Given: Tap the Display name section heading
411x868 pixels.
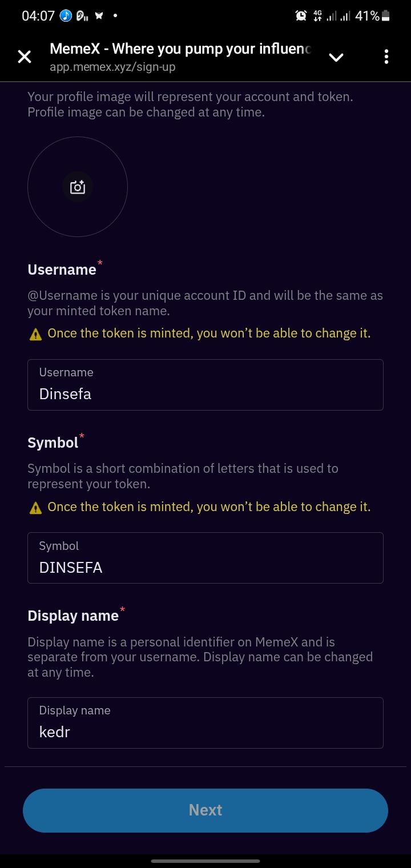Looking at the screenshot, I should pyautogui.click(x=73, y=616).
